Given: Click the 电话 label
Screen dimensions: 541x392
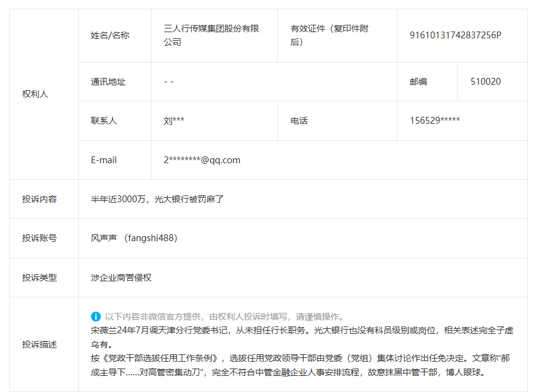Looking at the screenshot, I should (299, 121).
